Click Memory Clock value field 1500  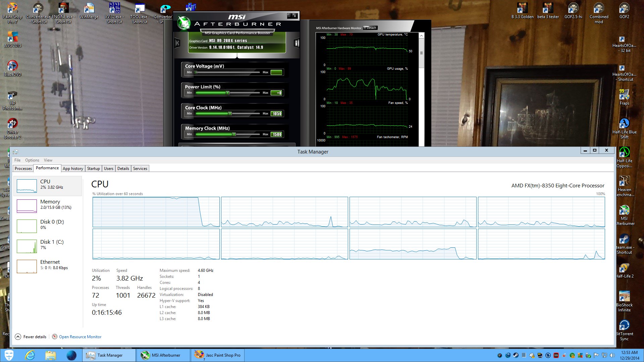coord(277,134)
